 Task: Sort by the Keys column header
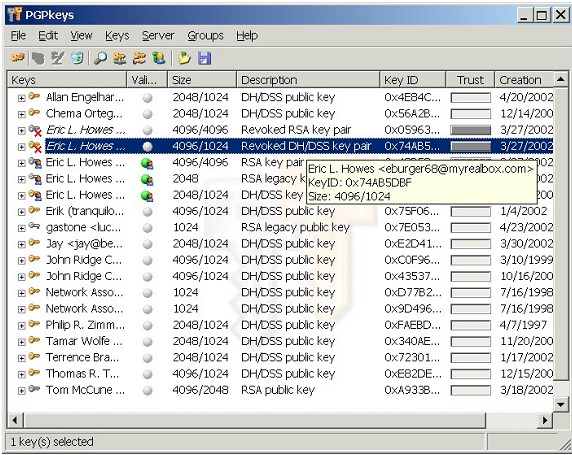pyautogui.click(x=67, y=80)
